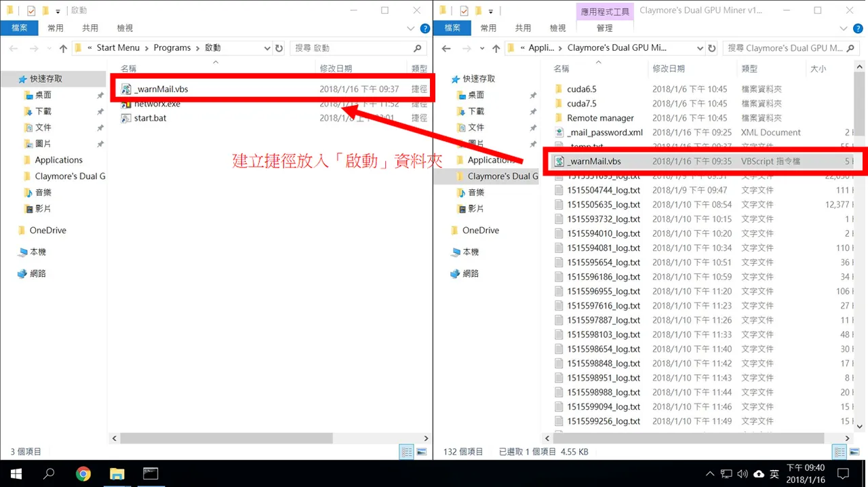Refresh the 啟動 folder view

(x=279, y=48)
